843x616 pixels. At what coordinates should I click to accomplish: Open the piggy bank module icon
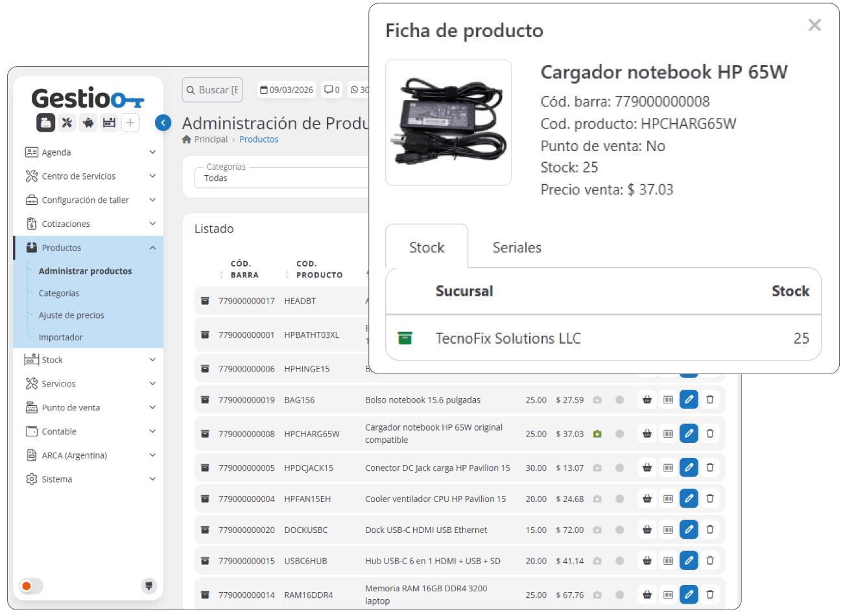click(x=88, y=123)
